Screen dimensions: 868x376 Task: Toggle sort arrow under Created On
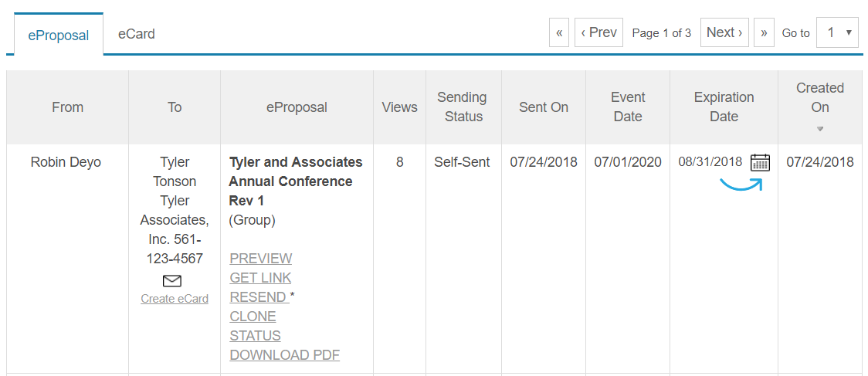pos(820,129)
